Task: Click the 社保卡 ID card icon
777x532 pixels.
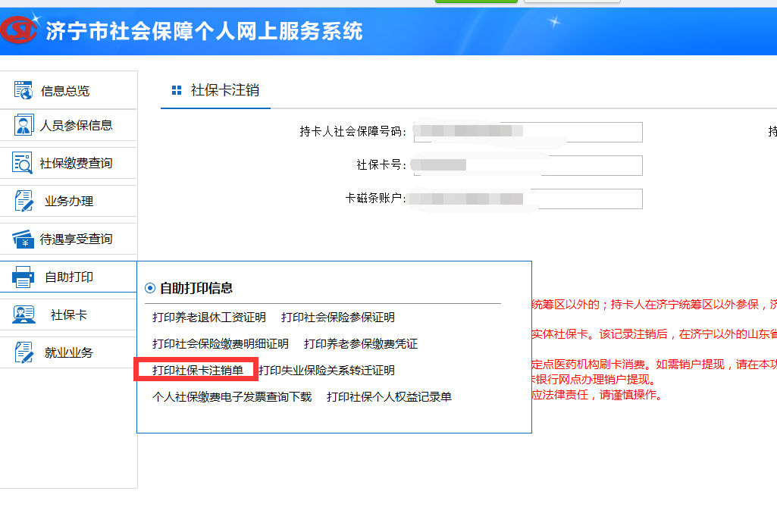Action: [23, 315]
